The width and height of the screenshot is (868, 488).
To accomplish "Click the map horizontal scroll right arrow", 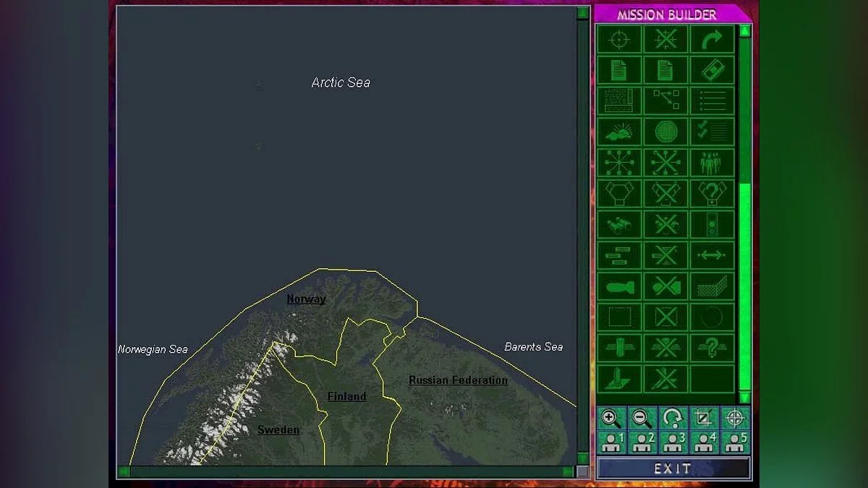I will click(568, 471).
